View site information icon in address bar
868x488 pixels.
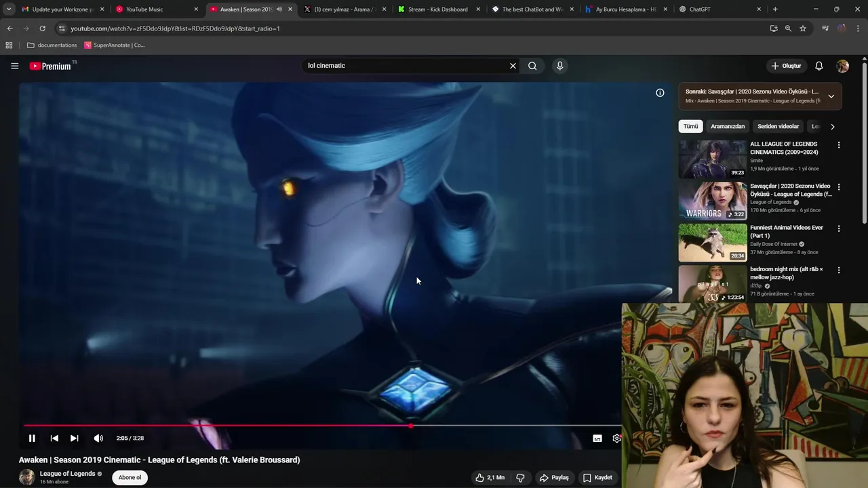pos(62,28)
